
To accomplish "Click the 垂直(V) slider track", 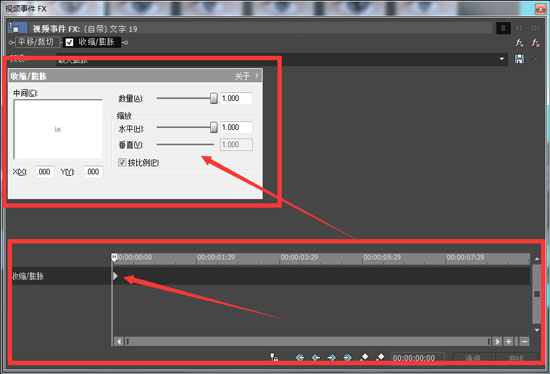I will coord(185,145).
